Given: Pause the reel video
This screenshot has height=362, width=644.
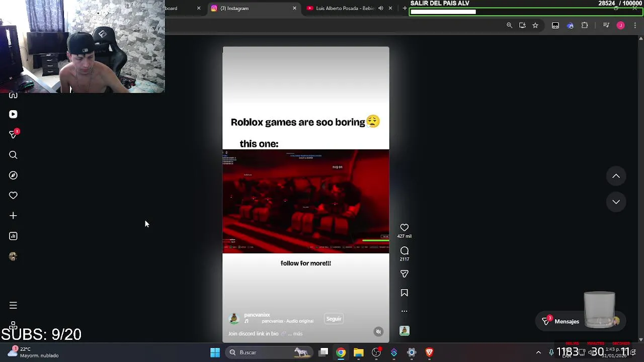Looking at the screenshot, I should 305,195.
